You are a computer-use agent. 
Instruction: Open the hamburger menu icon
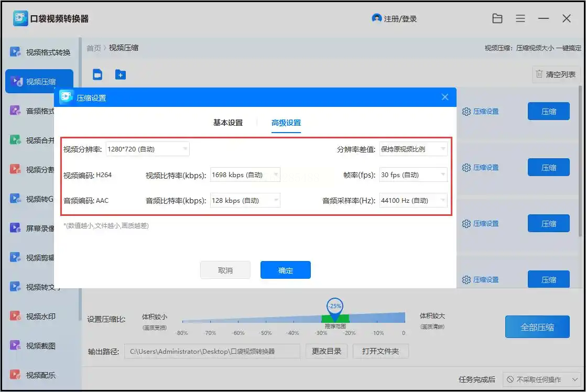pos(520,19)
